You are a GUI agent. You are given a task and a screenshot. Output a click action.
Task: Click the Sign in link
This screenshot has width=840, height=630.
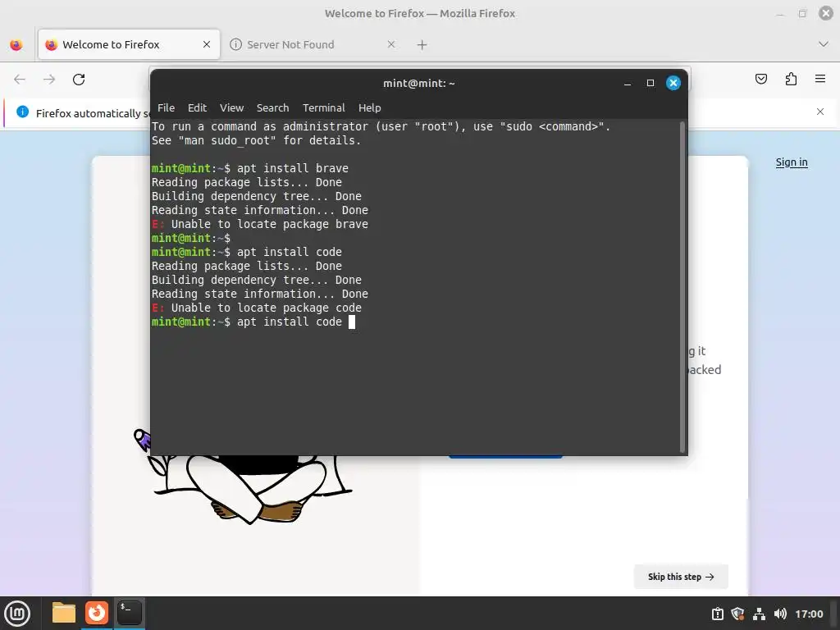pos(792,162)
